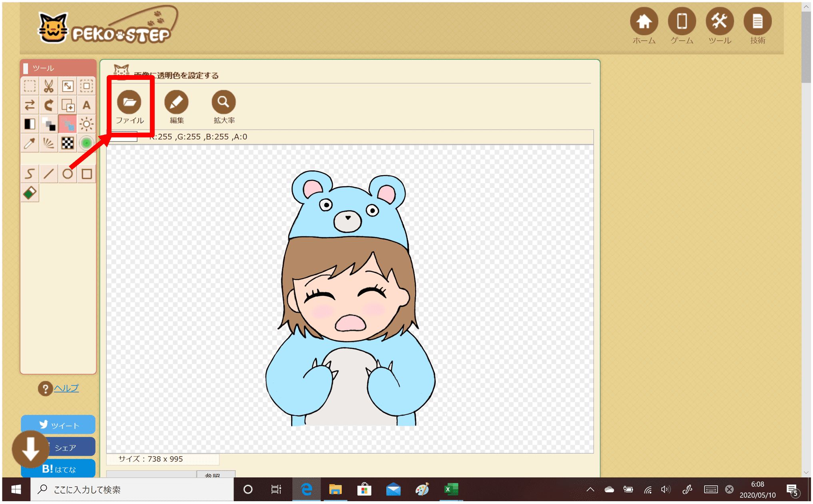Select the freehand curve drawing tool
The height and width of the screenshot is (504, 813).
point(30,174)
